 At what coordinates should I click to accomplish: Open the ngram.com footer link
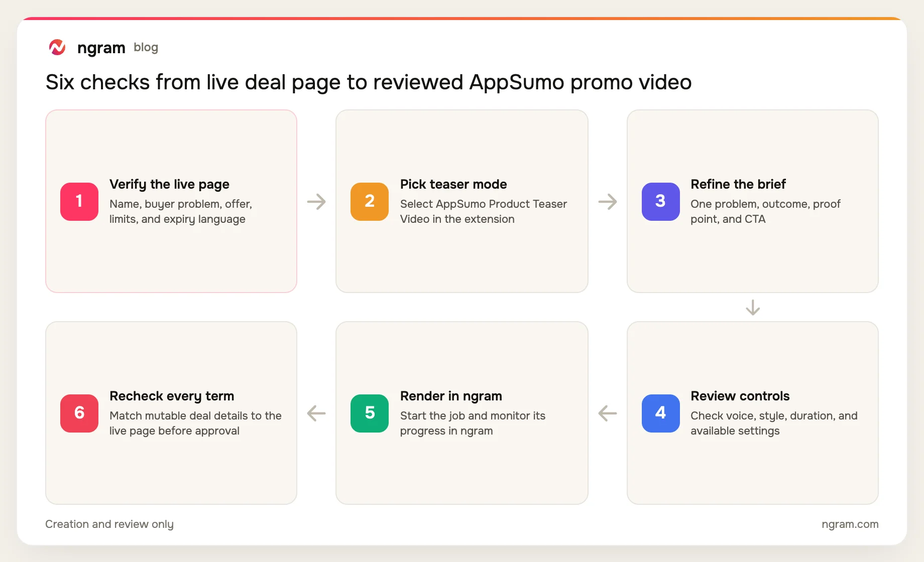coord(850,524)
